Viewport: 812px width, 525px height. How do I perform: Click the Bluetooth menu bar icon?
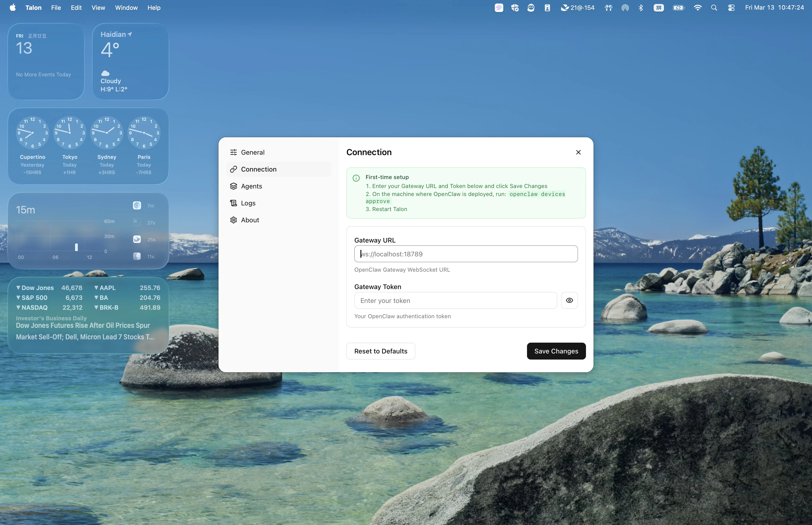coord(641,8)
